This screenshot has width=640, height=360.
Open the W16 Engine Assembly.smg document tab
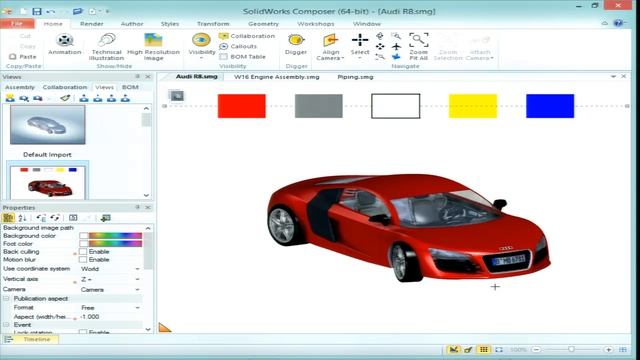coord(277,77)
